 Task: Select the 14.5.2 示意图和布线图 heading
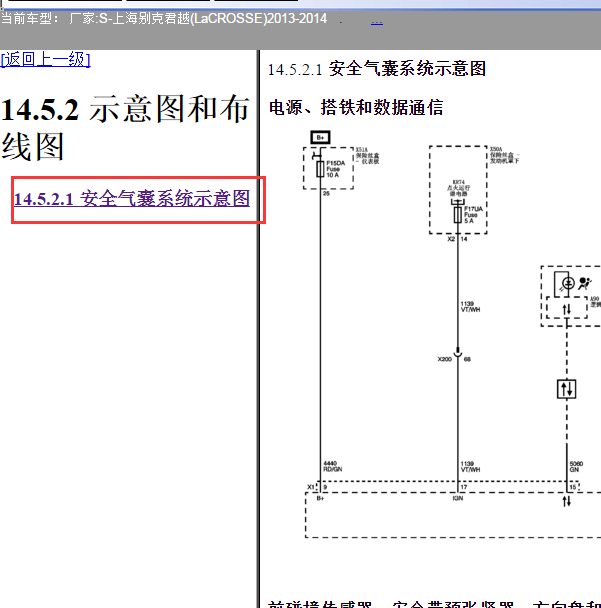pos(125,127)
